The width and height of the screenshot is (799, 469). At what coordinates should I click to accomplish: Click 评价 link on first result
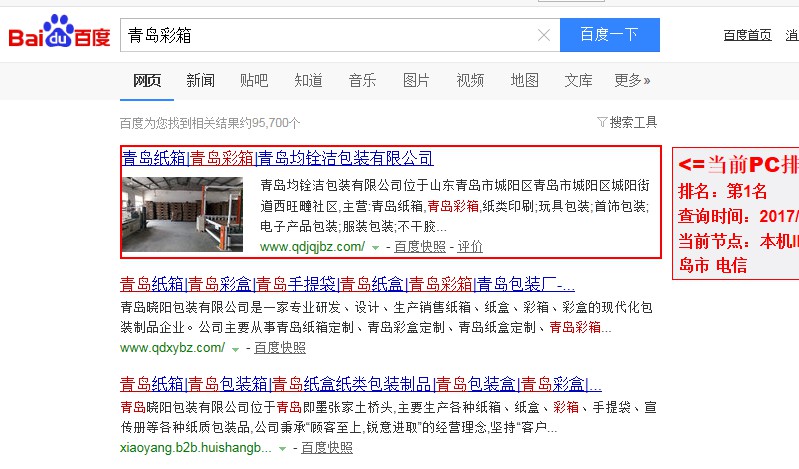(470, 246)
